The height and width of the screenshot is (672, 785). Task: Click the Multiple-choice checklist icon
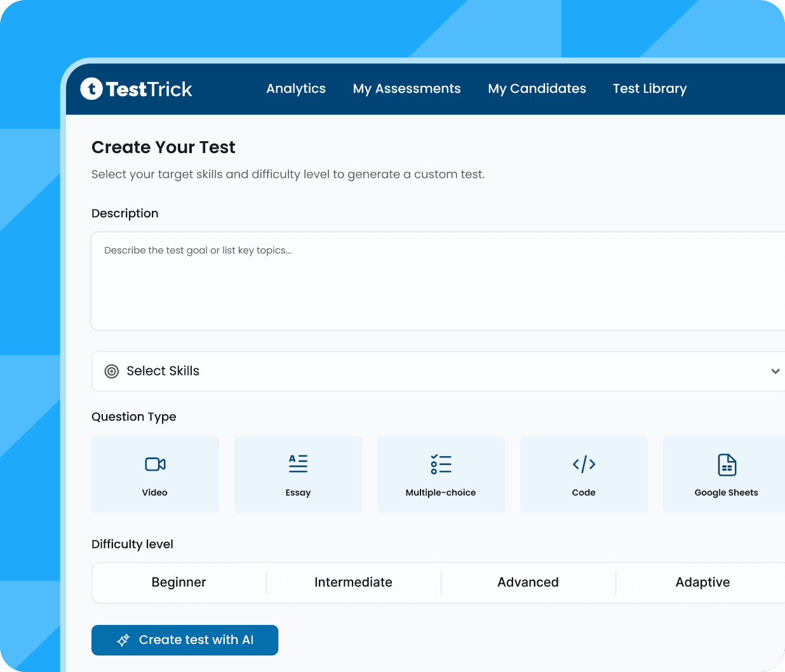pos(441,464)
